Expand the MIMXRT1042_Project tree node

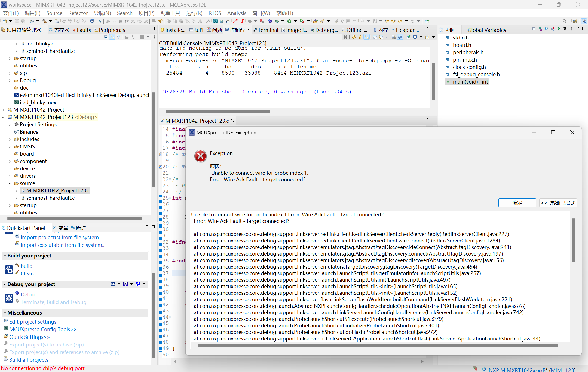(x=3, y=110)
